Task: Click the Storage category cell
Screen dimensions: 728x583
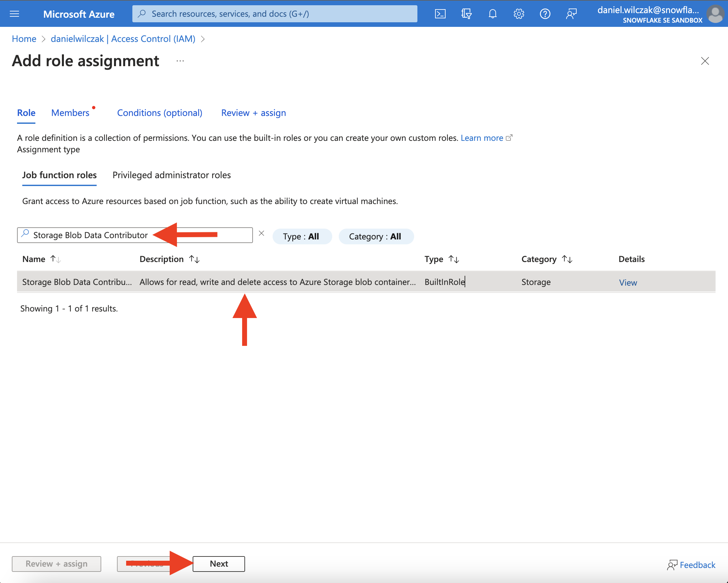Action: [536, 282]
